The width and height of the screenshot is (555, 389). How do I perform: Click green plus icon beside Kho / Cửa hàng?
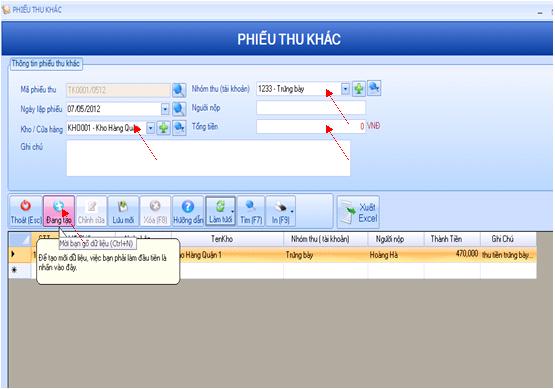tap(164, 128)
